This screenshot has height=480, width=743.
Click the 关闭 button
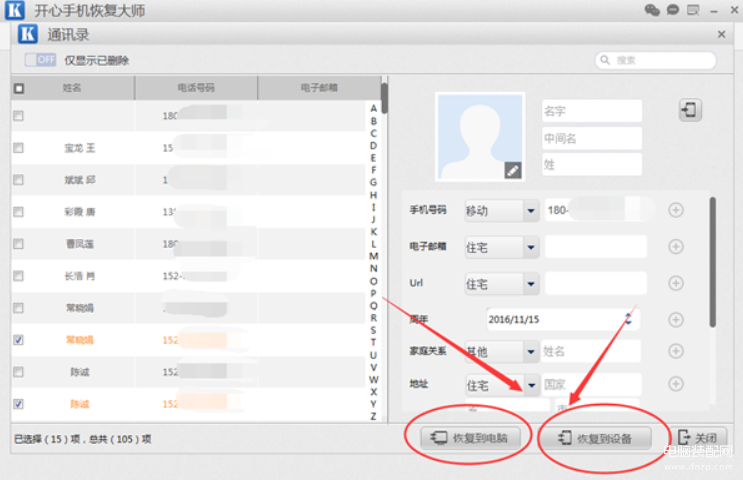pos(698,438)
